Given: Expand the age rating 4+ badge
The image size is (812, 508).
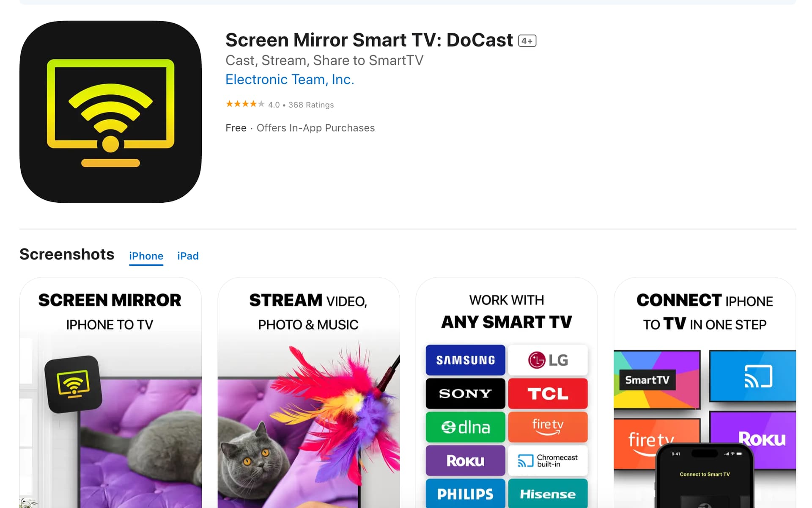Looking at the screenshot, I should pos(527,40).
